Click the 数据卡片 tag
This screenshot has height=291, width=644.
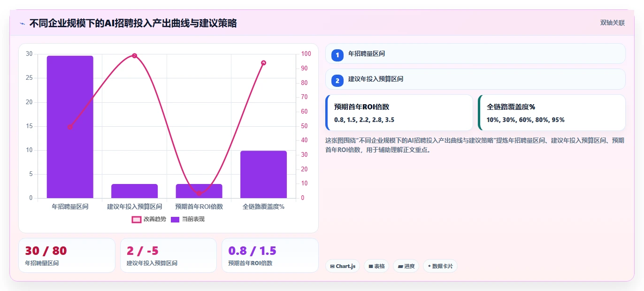(440, 266)
